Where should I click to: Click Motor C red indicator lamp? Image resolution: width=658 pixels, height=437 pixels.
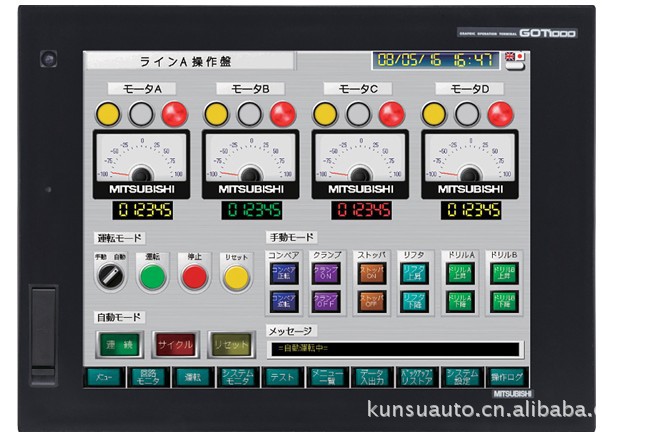(392, 114)
